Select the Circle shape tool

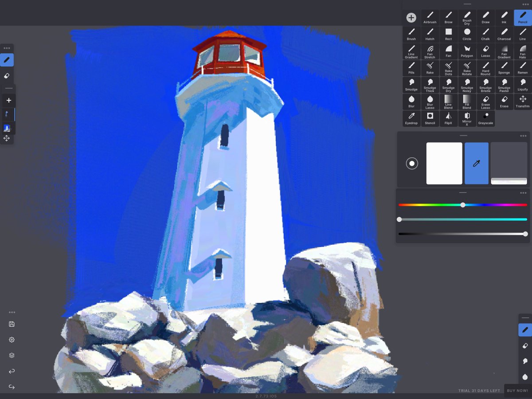point(467,35)
